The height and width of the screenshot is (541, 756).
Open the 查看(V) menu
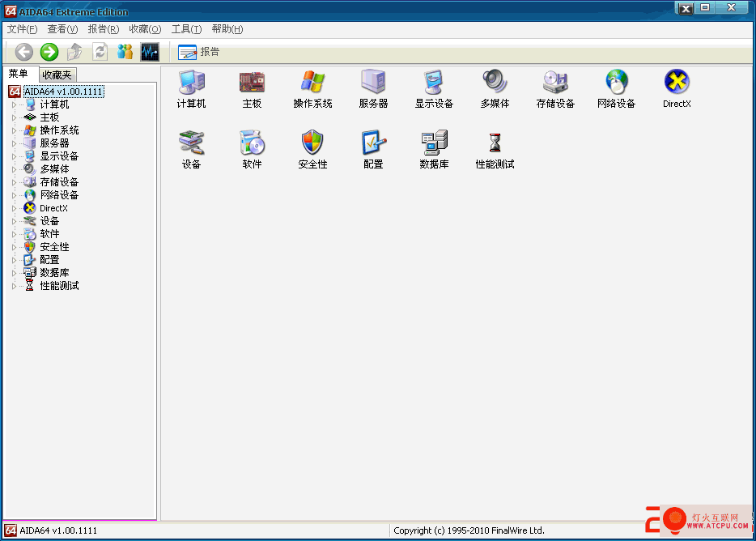62,29
